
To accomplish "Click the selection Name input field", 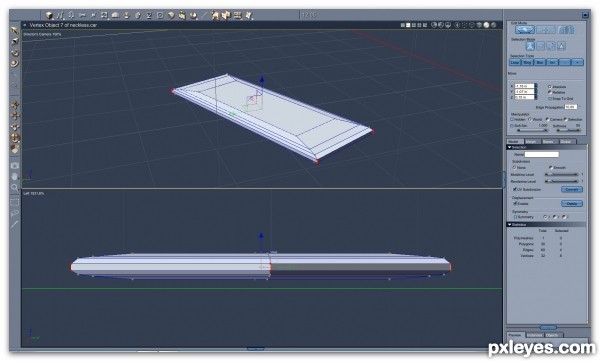I will coord(541,154).
